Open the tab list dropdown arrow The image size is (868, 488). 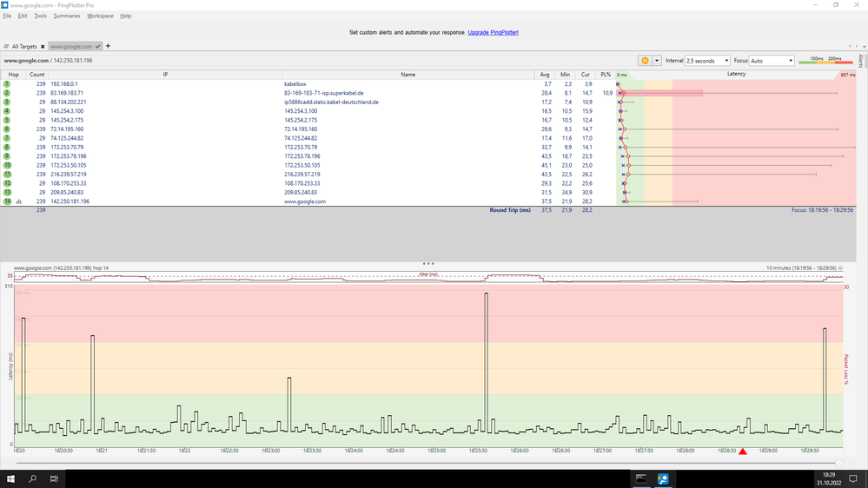pos(865,47)
